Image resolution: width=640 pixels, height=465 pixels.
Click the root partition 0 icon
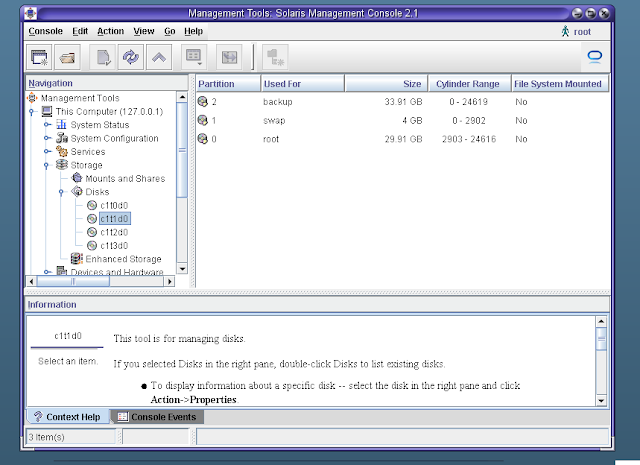[x=202, y=139]
